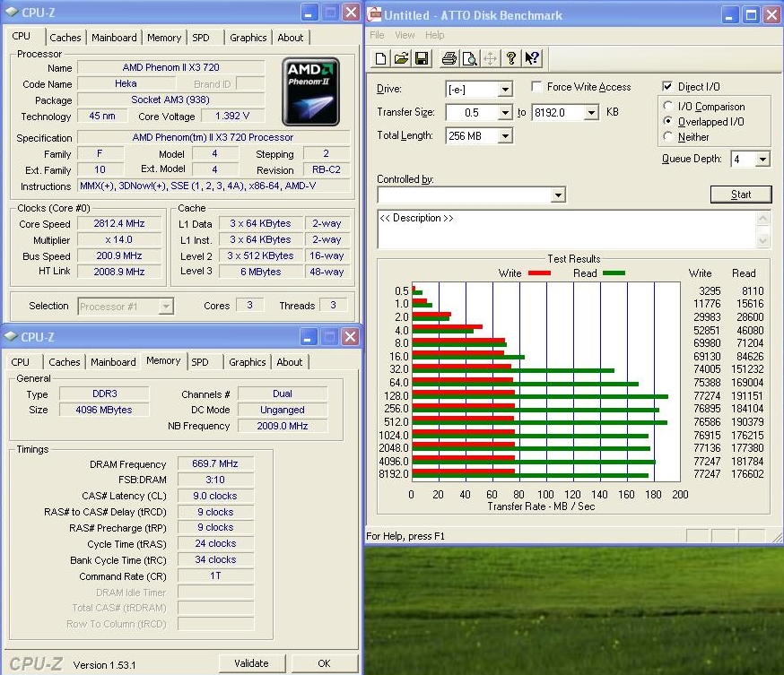Switch to Caches tab in top CPU-Z window
Viewport: 784px width, 675px height.
click(x=65, y=38)
